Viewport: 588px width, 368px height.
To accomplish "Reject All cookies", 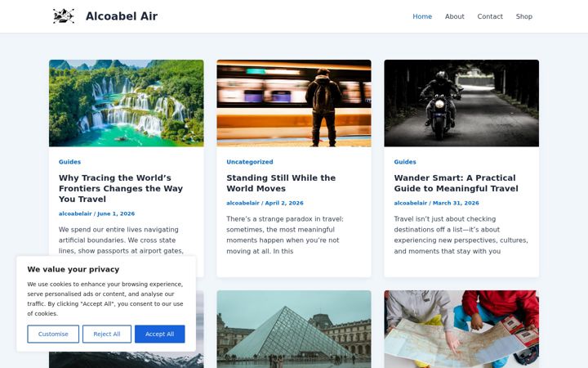I will click(107, 334).
